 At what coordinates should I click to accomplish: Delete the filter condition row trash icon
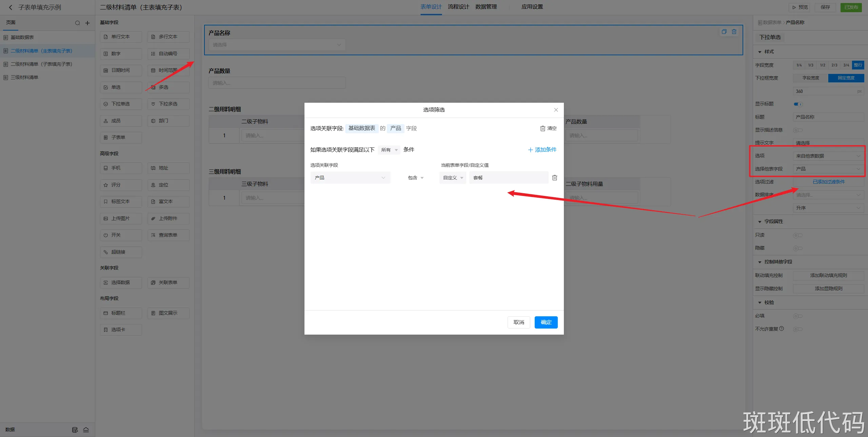pos(555,178)
